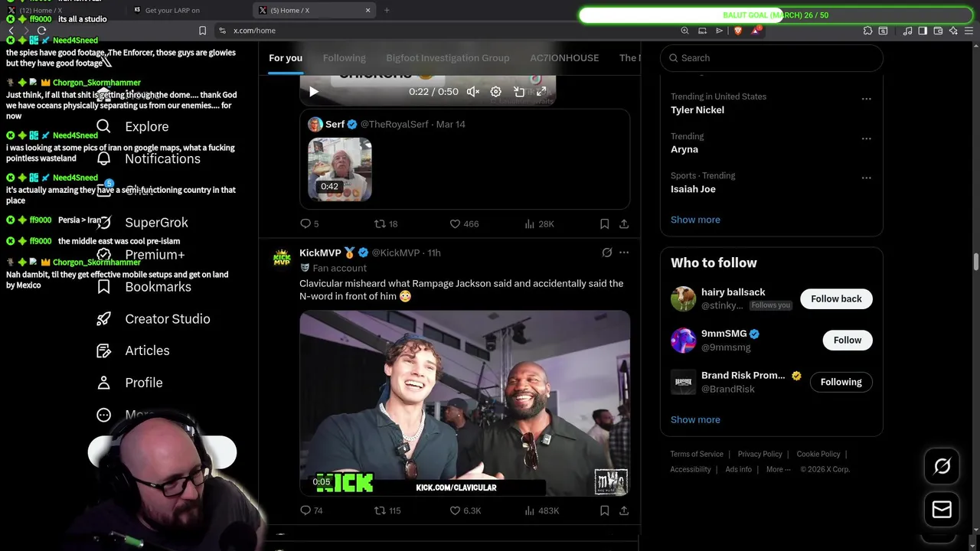Viewport: 980px width, 551px height.
Task: Open Terms of Service link
Action: 697,454
